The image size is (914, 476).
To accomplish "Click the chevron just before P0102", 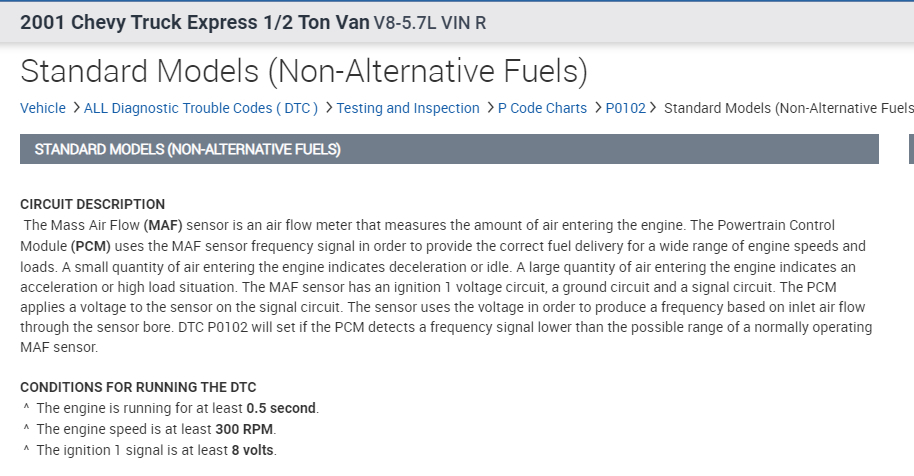I will pos(598,108).
